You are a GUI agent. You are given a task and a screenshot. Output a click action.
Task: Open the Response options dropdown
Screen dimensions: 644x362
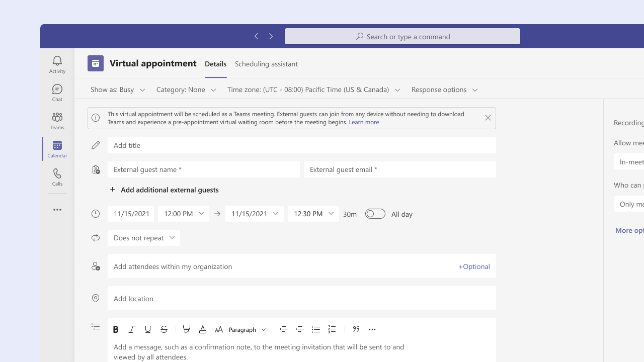tap(445, 89)
